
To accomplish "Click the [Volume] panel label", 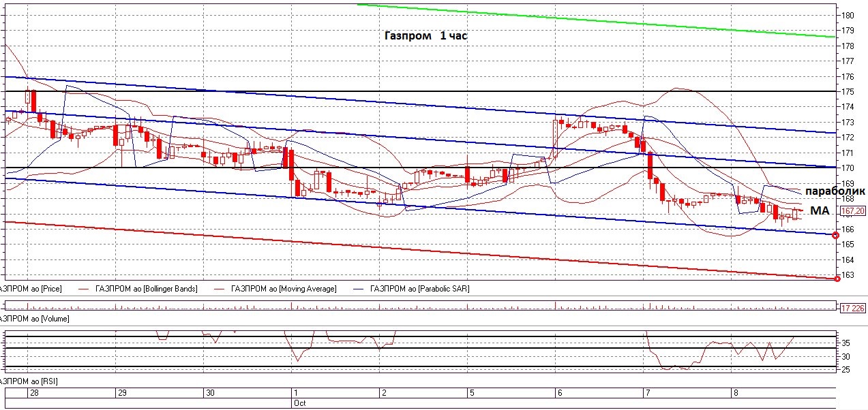I will 34,318.
